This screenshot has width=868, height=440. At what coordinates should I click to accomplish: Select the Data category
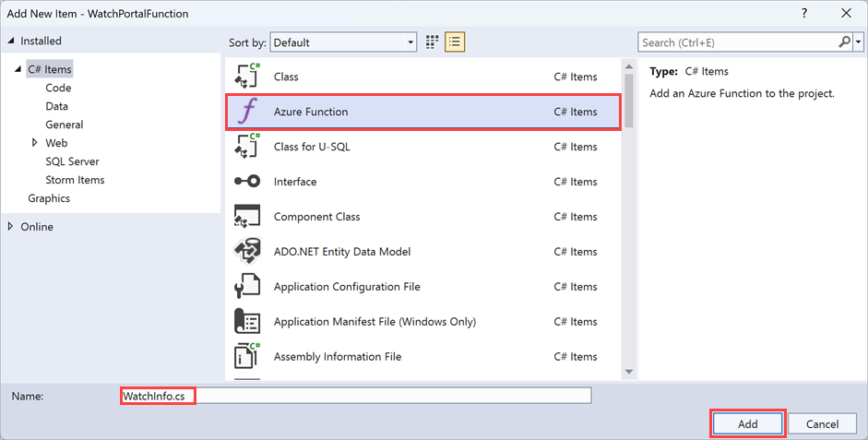tap(56, 106)
